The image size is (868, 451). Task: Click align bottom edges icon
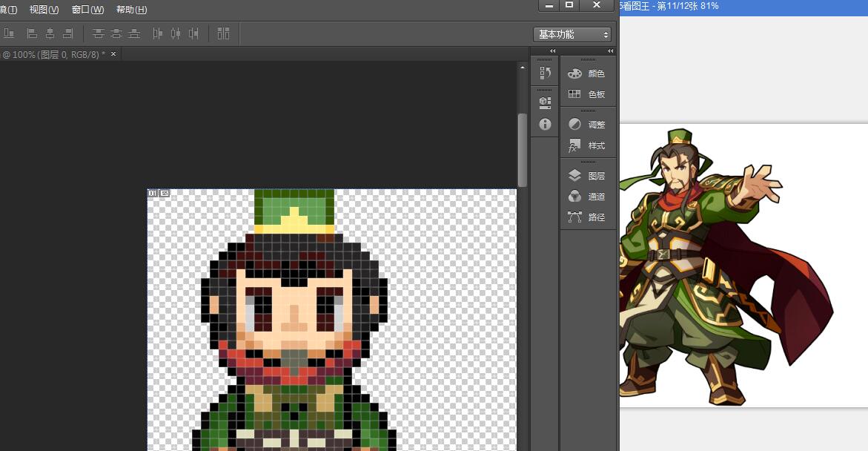click(9, 34)
